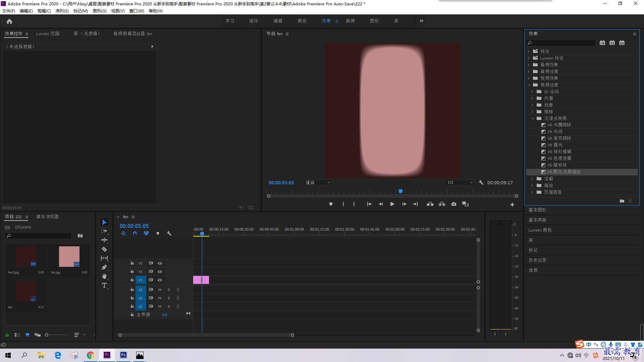This screenshot has width=644, height=362.
Task: Collapse the 沉浸式视频 folder
Action: click(533, 118)
